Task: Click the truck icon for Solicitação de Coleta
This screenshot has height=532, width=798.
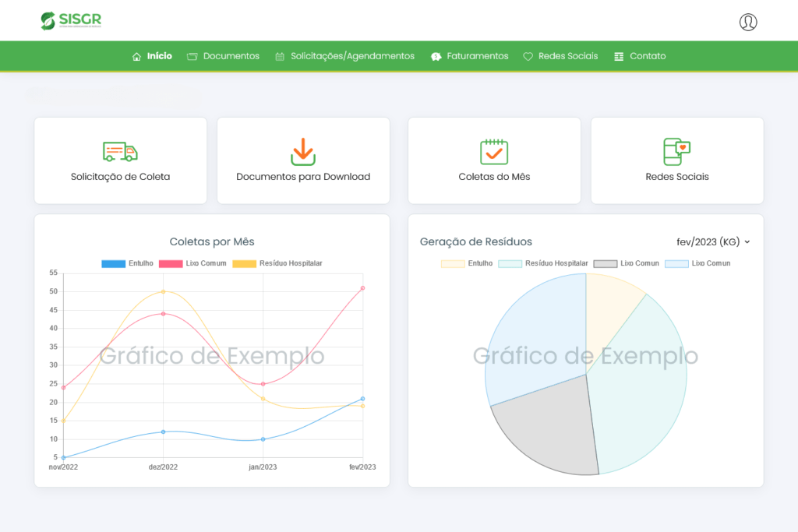Action: tap(120, 152)
